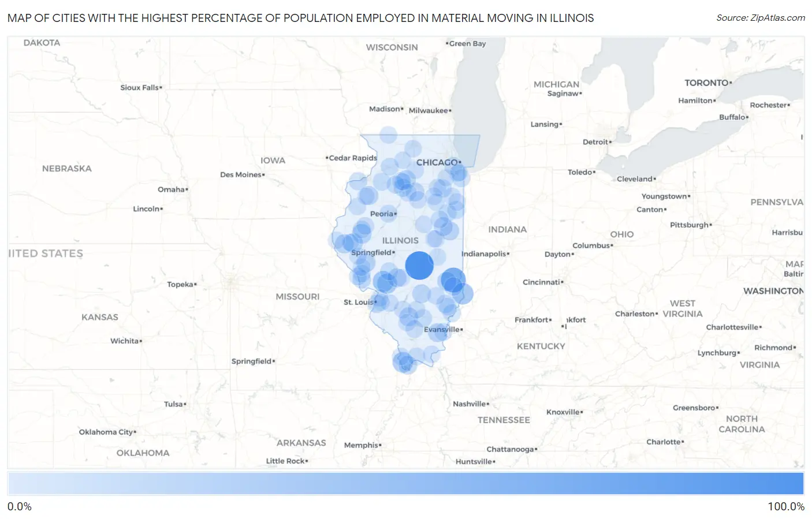The height and width of the screenshot is (519, 812).
Task: Click the Sioux Falls label
Action: (x=140, y=87)
